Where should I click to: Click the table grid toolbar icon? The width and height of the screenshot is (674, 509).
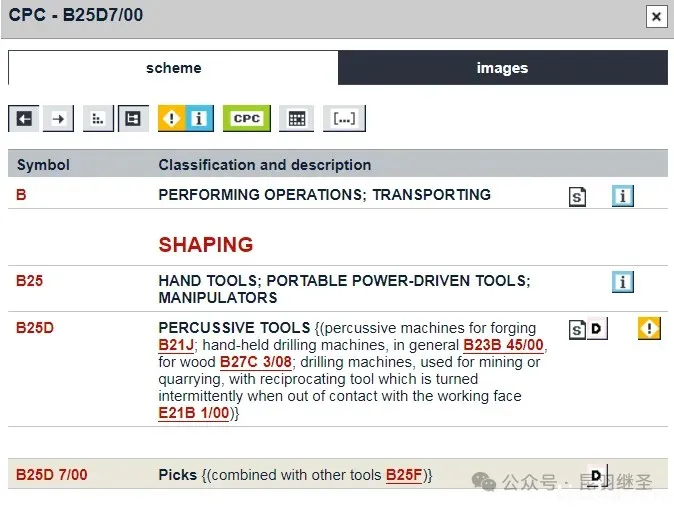click(x=296, y=119)
